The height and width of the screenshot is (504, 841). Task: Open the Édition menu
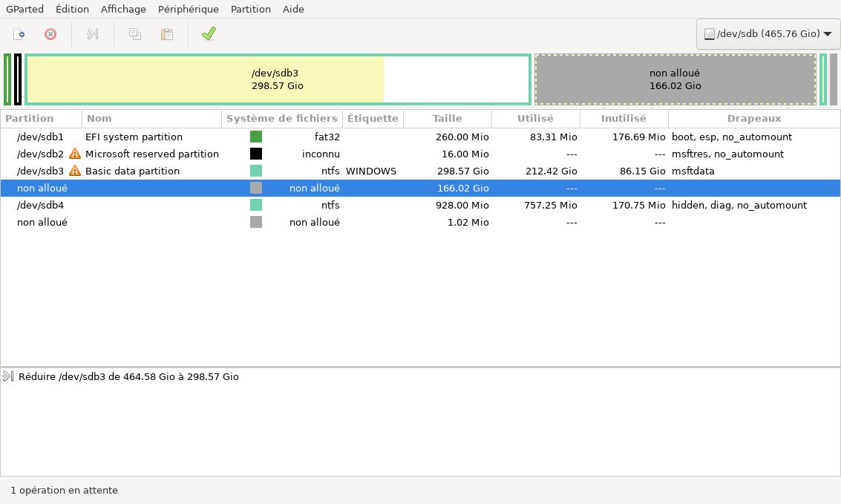pos(72,9)
